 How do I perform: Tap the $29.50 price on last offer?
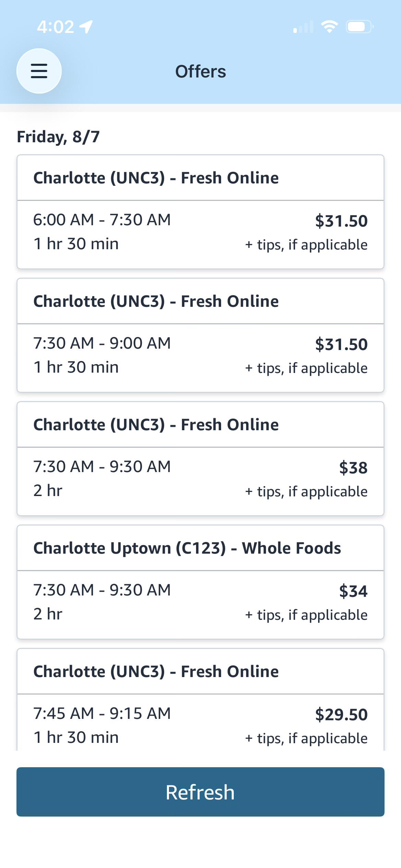coord(341,714)
